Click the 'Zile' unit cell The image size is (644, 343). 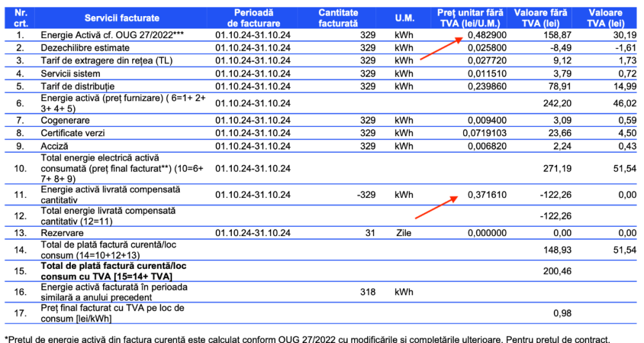[404, 233]
